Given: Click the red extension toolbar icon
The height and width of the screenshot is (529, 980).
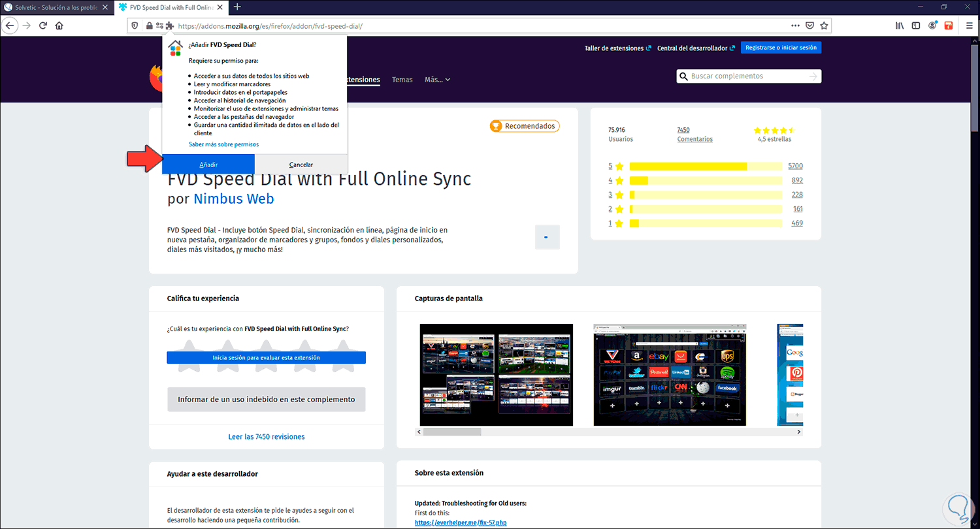Looking at the screenshot, I should (x=949, y=25).
